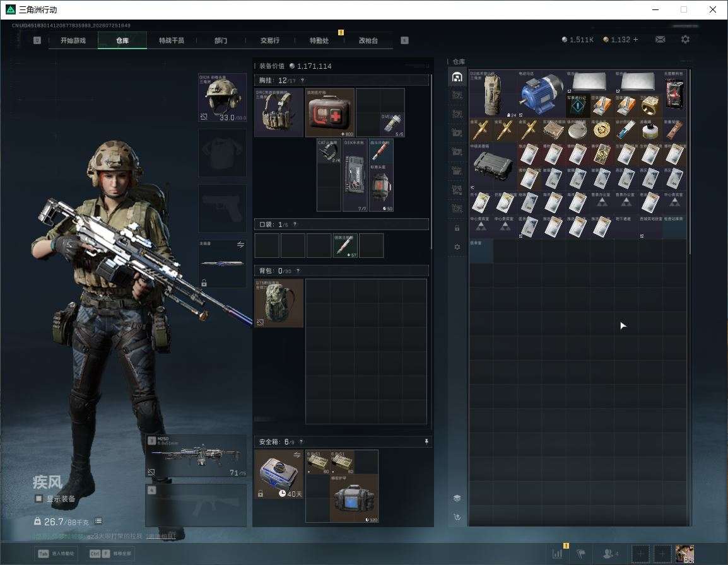The width and height of the screenshot is (728, 565).
Task: Open the mail envelope icon
Action: tap(660, 40)
